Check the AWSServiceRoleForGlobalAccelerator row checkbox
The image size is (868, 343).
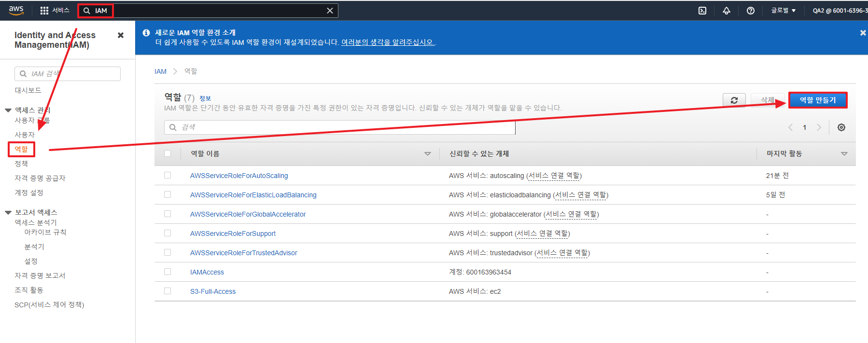(x=168, y=214)
